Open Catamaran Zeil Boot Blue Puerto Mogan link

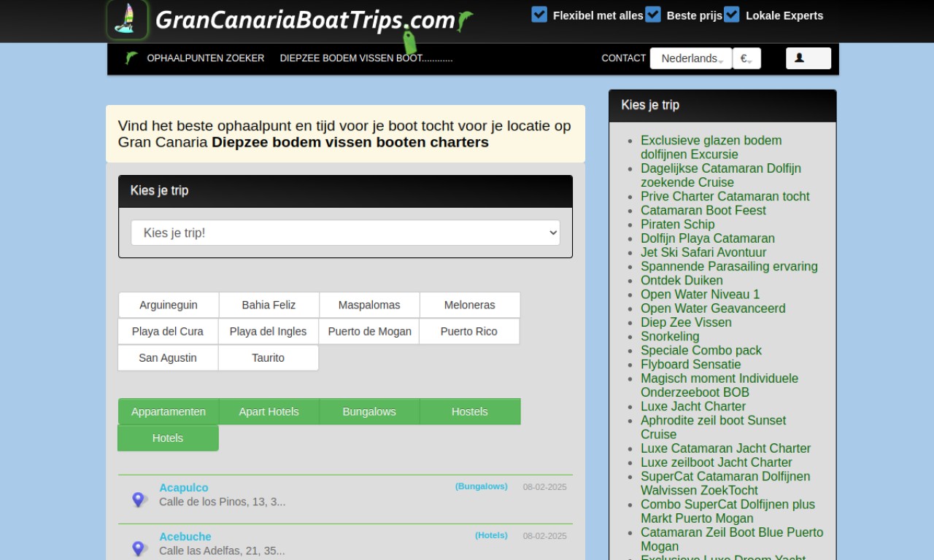pos(732,540)
